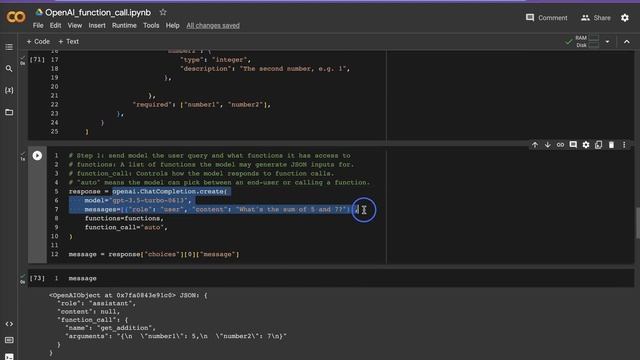Open the Command palette panel icon
Viewport: 640px width, 360px height.
9,340
